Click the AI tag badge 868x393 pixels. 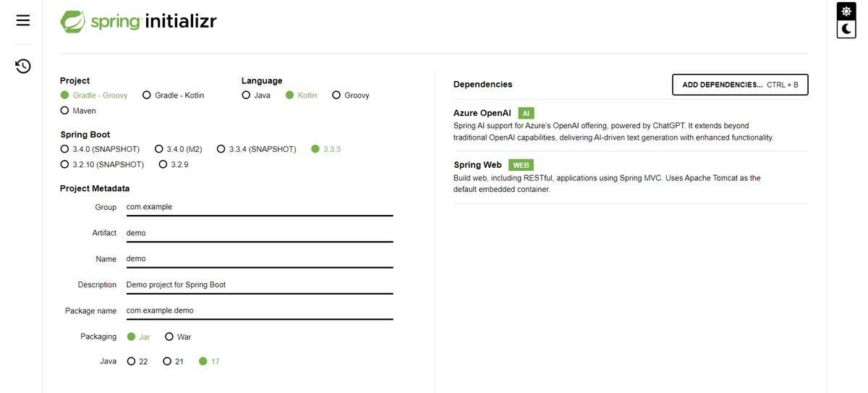click(527, 114)
